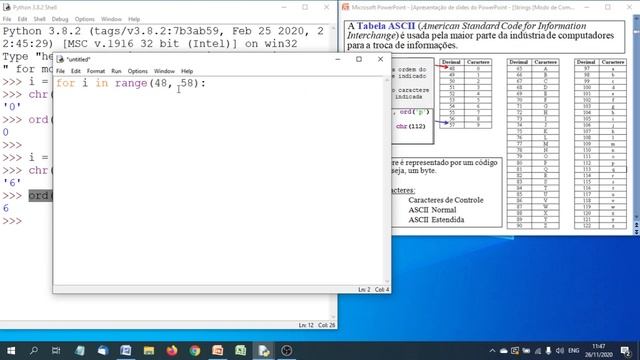Click the volume speaker tray icon
Image resolution: width=640 pixels, height=360 pixels.
(560, 351)
